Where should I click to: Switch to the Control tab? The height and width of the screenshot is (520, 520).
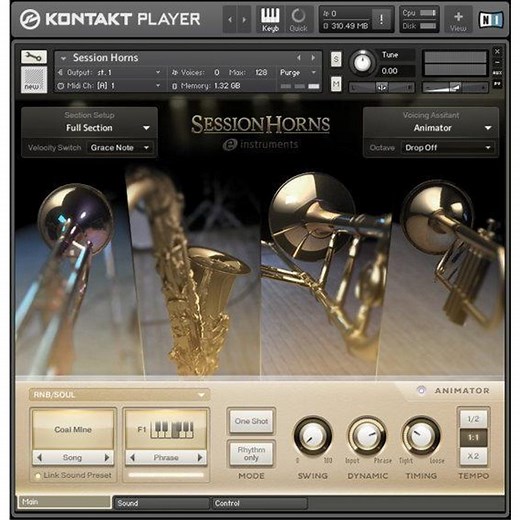(259, 503)
